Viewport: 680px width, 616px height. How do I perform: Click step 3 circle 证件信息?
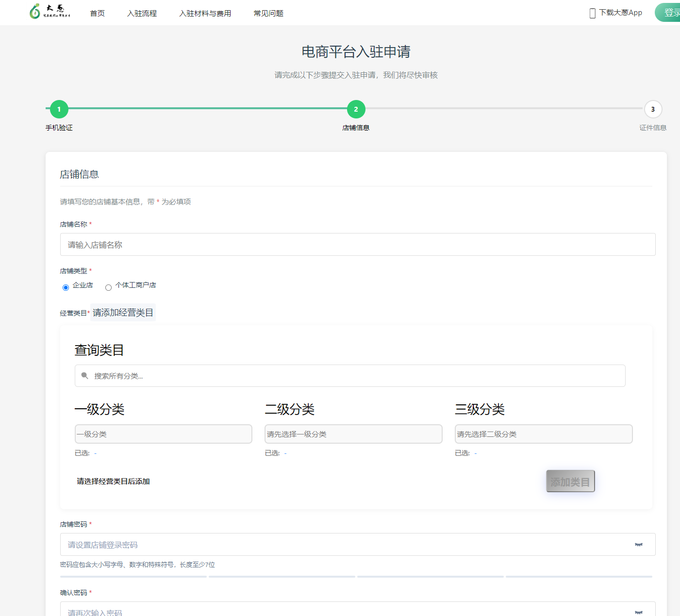pyautogui.click(x=652, y=109)
